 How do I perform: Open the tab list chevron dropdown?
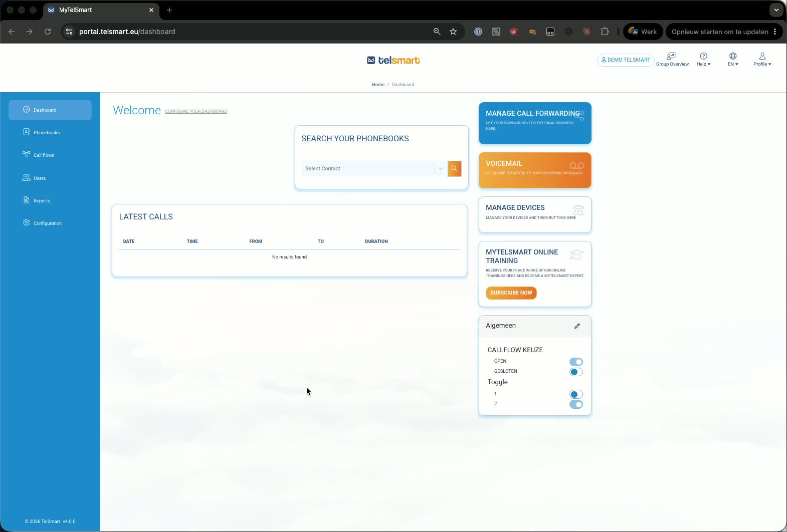[x=776, y=10]
